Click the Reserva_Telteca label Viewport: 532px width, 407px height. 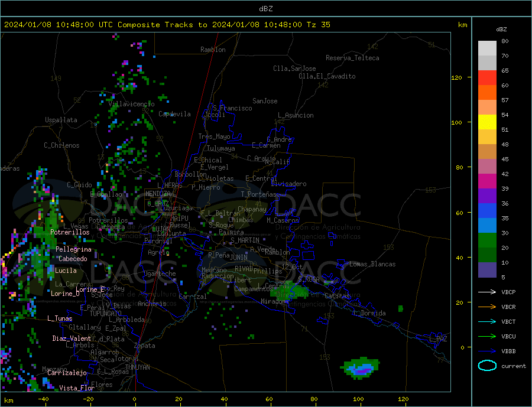(x=352, y=58)
